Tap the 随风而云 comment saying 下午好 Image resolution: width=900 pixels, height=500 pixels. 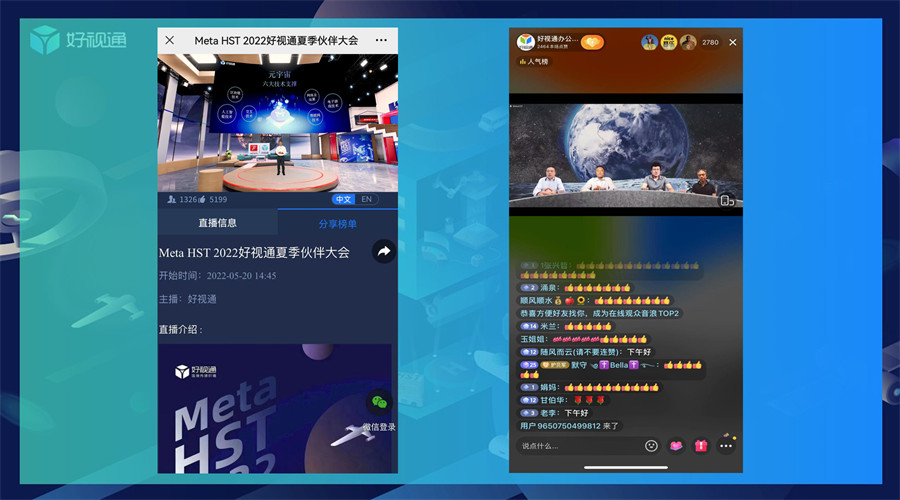pos(586,352)
